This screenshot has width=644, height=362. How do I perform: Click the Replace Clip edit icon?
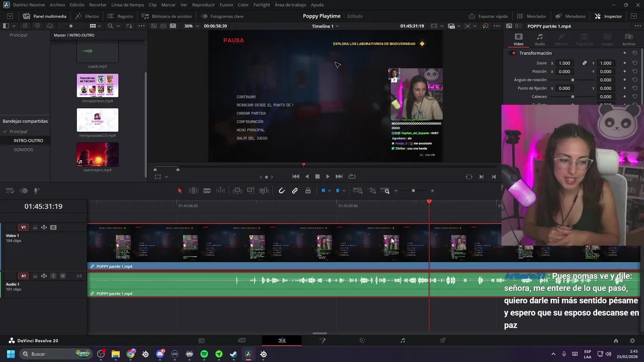point(264,191)
